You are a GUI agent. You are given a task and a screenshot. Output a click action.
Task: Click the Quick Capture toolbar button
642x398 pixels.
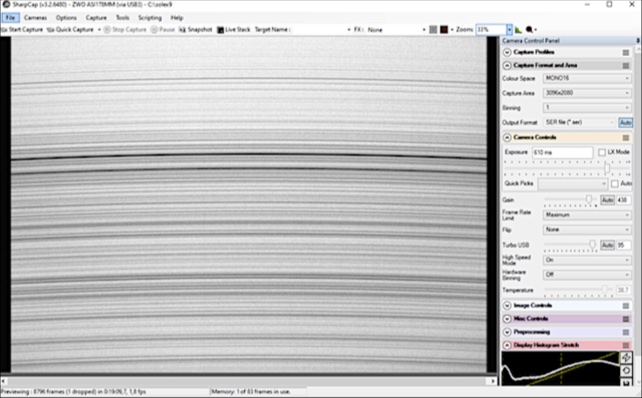70,29
